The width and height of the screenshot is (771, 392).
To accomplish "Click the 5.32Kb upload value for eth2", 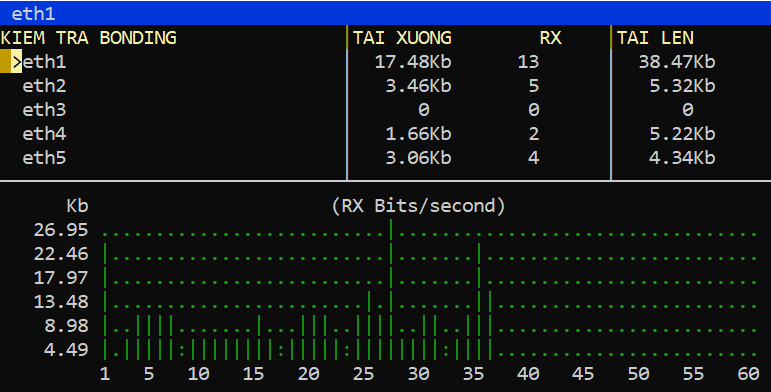I will (682, 86).
